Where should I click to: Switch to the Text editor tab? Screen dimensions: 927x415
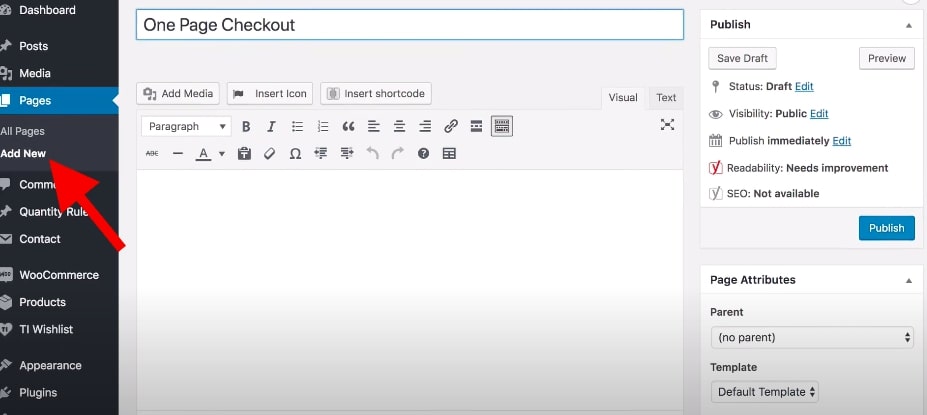click(666, 97)
